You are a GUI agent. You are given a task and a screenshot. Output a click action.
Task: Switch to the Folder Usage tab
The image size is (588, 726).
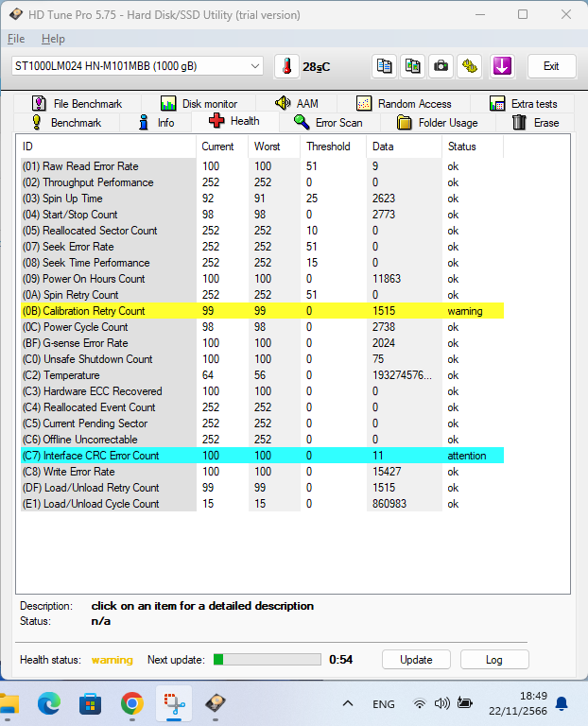(438, 123)
